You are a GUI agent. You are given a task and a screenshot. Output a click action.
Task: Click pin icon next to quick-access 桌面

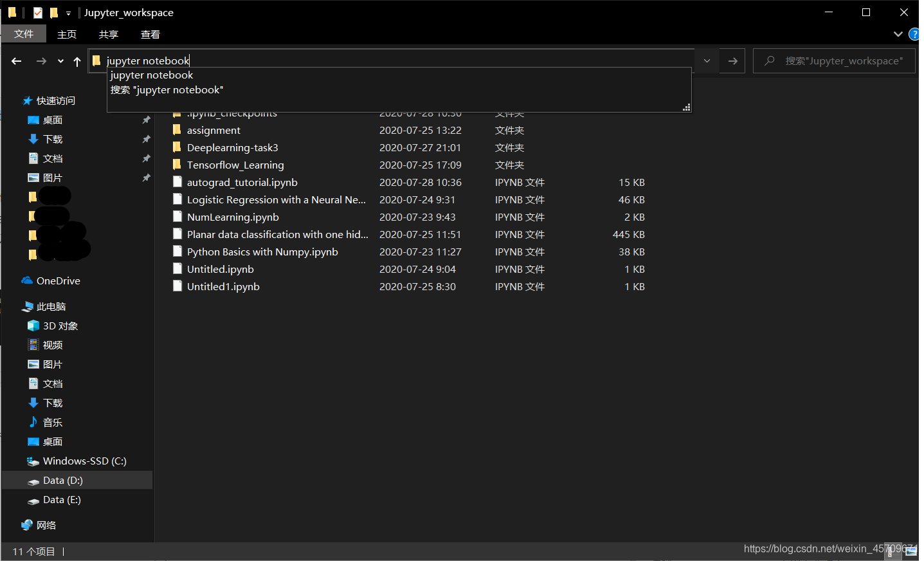click(x=146, y=120)
